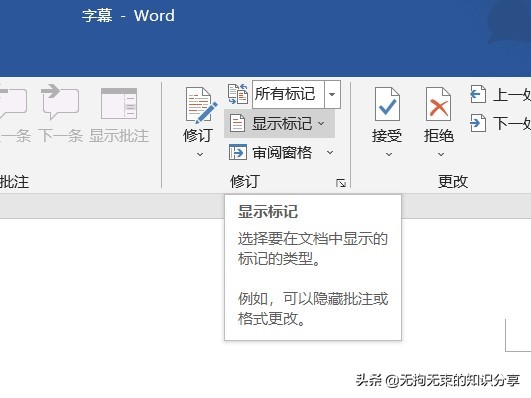Click the 所有标记 dropdown arrow

tap(332, 94)
